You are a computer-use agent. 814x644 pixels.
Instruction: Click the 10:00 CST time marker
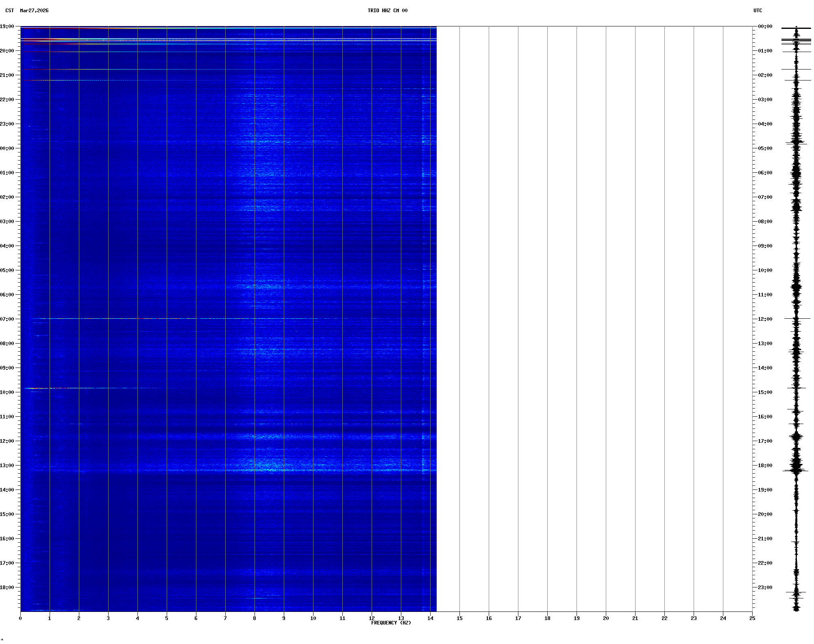[x=7, y=392]
